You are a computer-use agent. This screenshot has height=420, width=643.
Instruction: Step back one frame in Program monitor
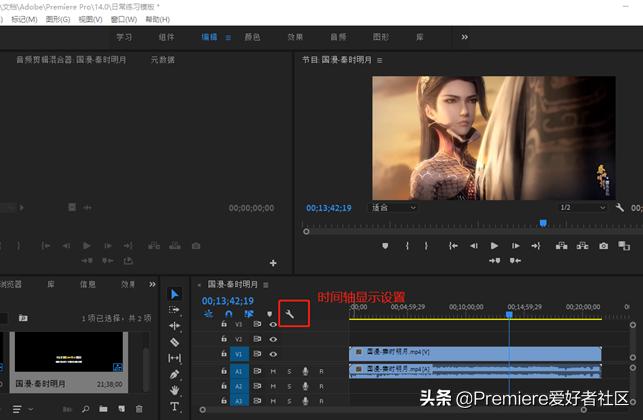[474, 246]
